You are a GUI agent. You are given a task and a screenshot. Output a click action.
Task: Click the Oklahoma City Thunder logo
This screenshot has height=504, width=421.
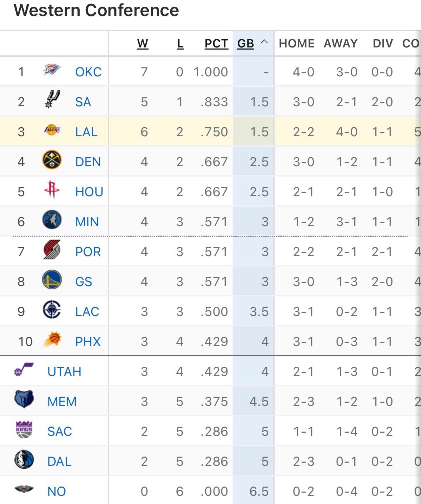(52, 70)
